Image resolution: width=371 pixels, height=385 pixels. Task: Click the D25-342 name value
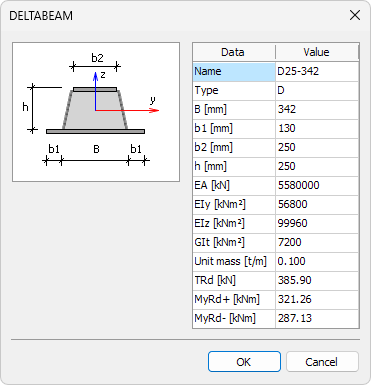pos(317,71)
